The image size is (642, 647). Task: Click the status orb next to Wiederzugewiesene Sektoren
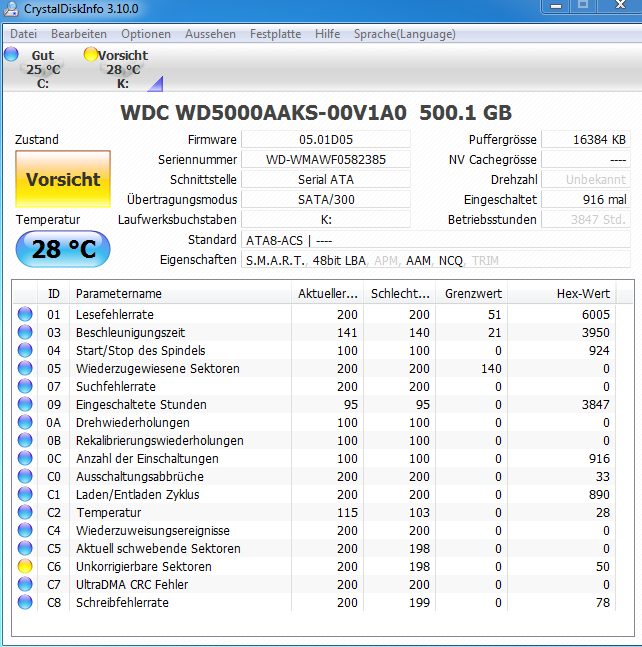tap(25, 368)
